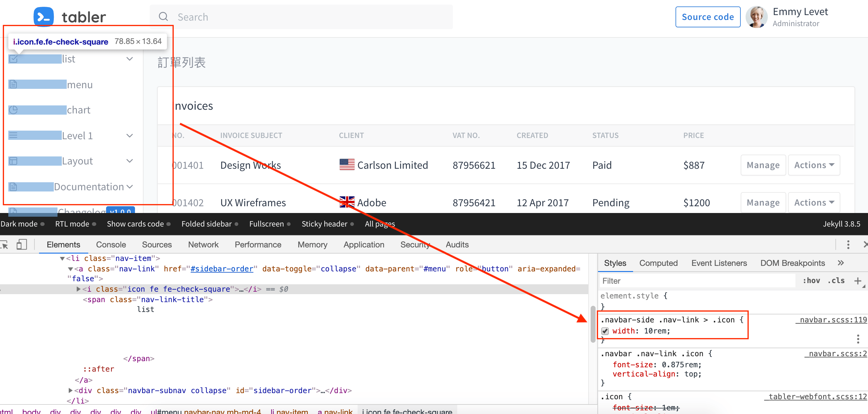Click the device toolbar icon in DevTools
Screen dimensions: 868x414
coord(22,245)
